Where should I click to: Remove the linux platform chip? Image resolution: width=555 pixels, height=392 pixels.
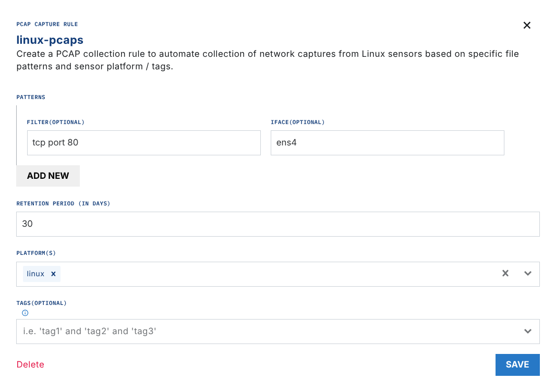click(x=53, y=274)
